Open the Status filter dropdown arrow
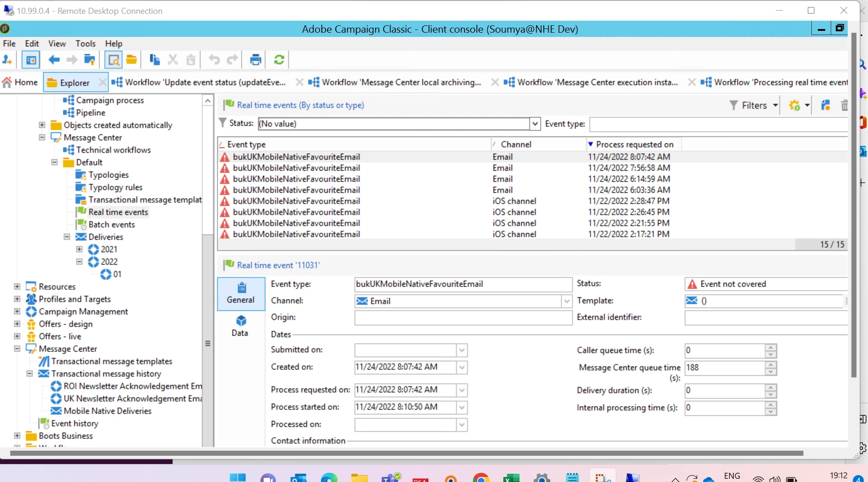The width and height of the screenshot is (868, 482). (x=535, y=124)
